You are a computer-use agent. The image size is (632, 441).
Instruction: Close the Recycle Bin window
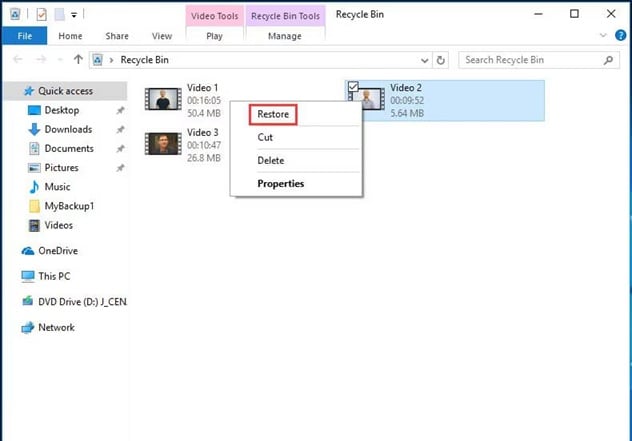tap(611, 14)
